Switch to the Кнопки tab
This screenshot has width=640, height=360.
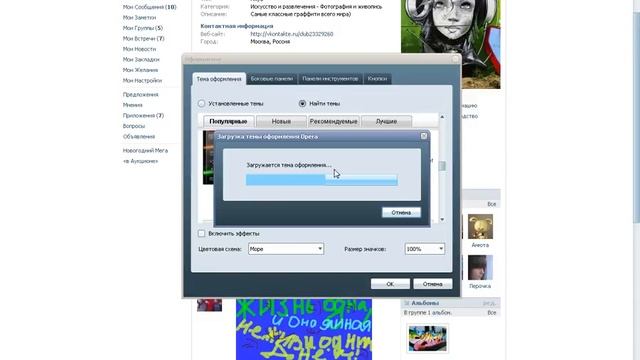(x=377, y=79)
